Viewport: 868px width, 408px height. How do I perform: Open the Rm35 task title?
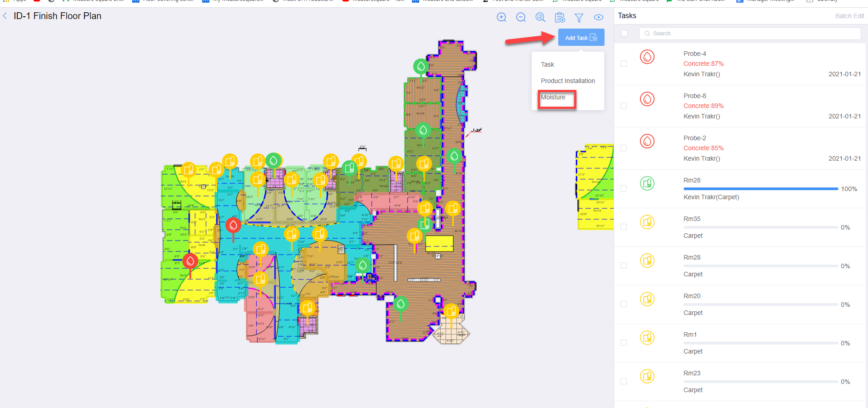[x=692, y=219]
